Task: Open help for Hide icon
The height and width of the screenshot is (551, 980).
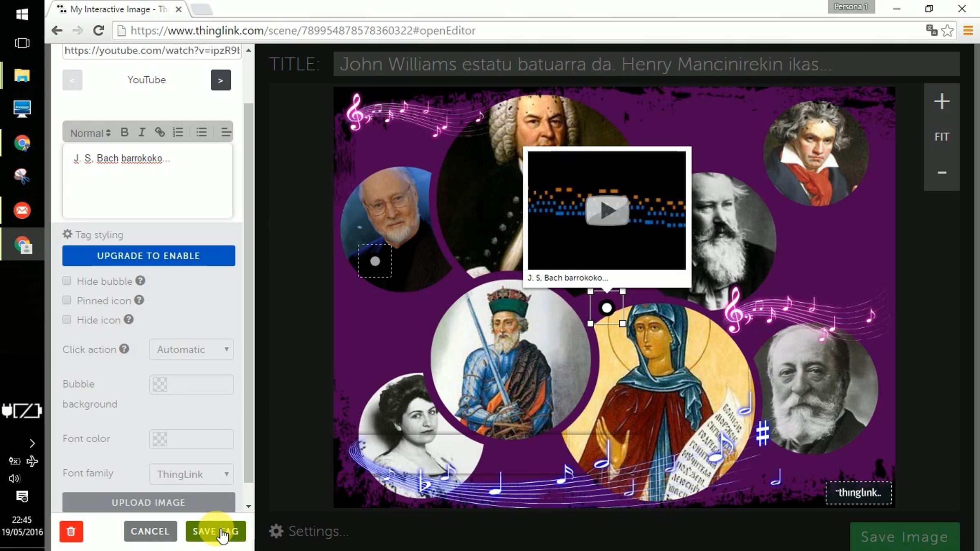Action: (x=129, y=319)
